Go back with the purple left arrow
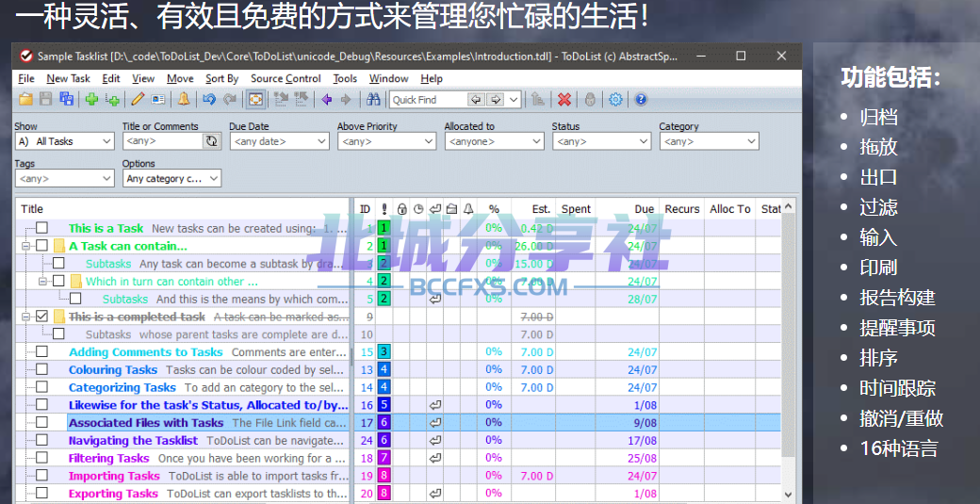Screen dimensions: 980x504 pyautogui.click(x=326, y=99)
